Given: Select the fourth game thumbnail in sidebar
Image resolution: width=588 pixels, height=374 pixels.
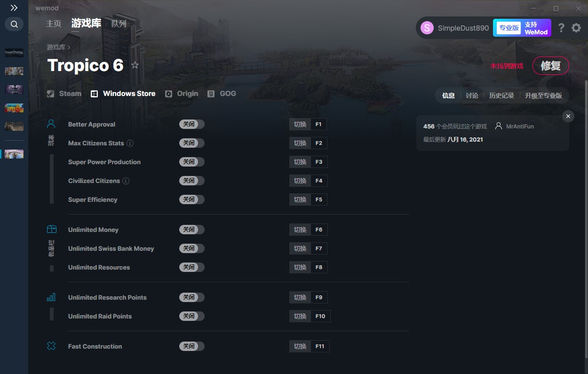Looking at the screenshot, I should pos(14,108).
